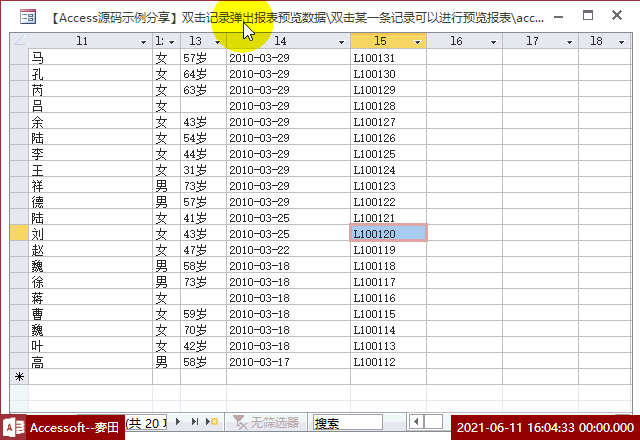The width and height of the screenshot is (640, 440).
Task: Click cell L100131
Action: point(388,58)
